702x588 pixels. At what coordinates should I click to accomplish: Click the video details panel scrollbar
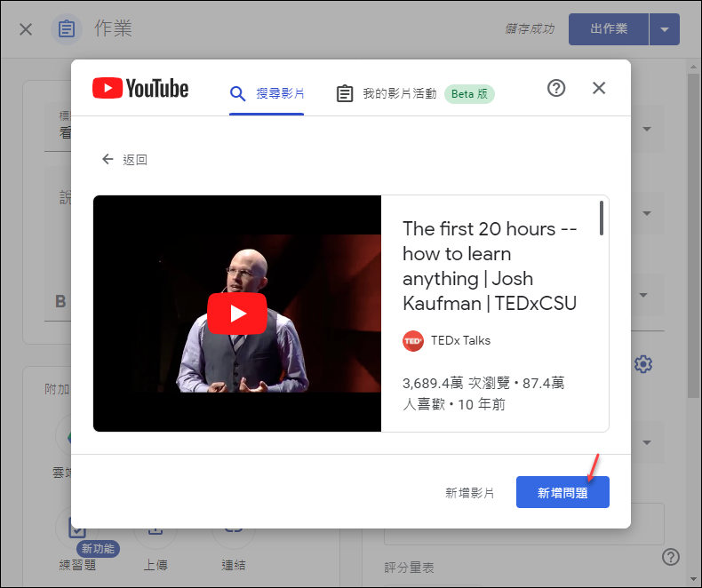[602, 219]
